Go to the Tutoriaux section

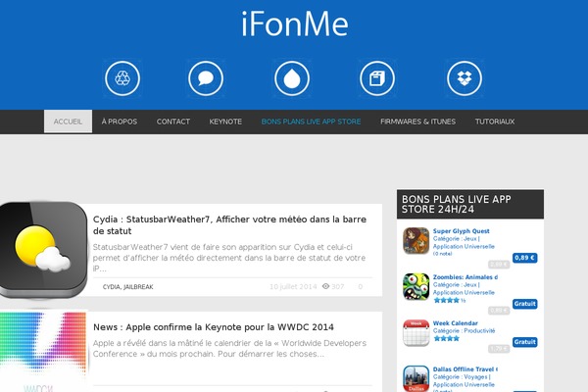click(495, 122)
